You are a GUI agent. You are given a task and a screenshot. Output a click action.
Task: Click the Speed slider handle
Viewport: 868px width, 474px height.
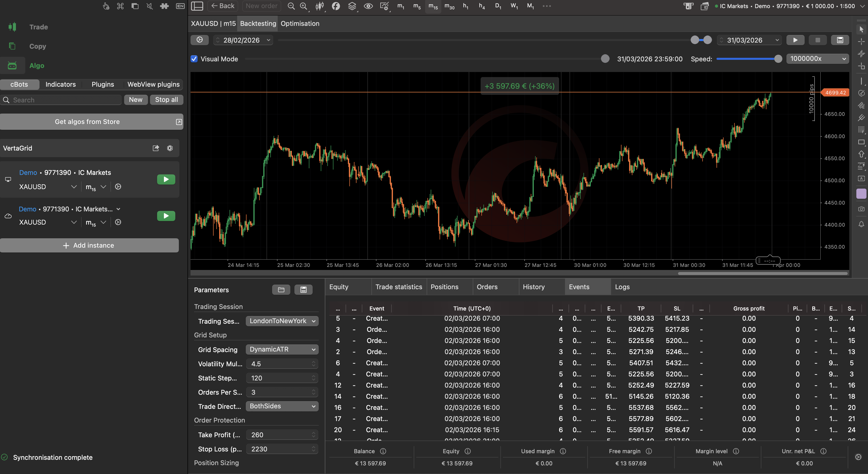[x=778, y=59]
